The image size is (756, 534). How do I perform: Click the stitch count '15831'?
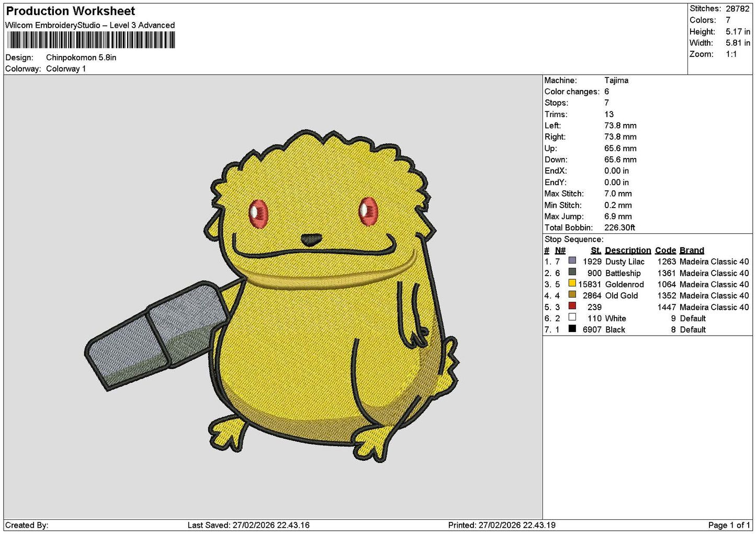590,285
